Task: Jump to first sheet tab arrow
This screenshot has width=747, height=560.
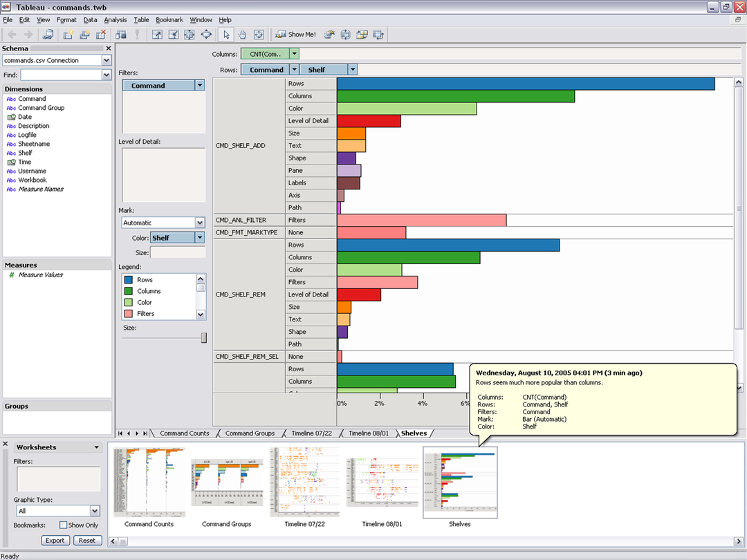Action: click(121, 433)
